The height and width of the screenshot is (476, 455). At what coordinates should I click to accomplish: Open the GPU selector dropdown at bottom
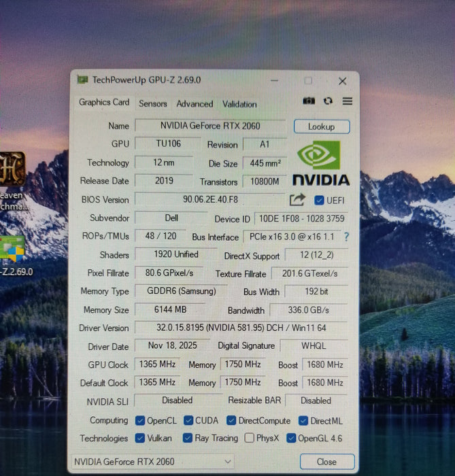[152, 462]
